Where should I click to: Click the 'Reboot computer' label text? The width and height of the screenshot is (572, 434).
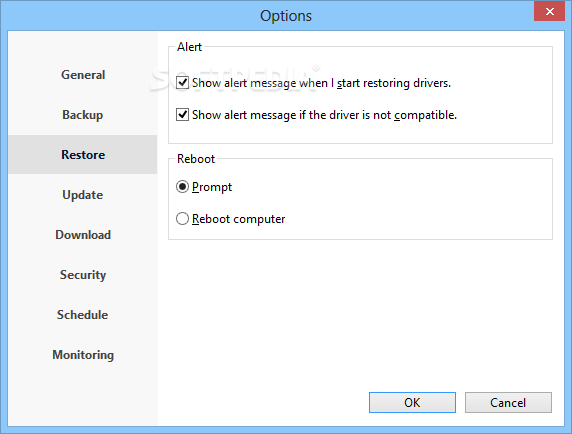[239, 219]
